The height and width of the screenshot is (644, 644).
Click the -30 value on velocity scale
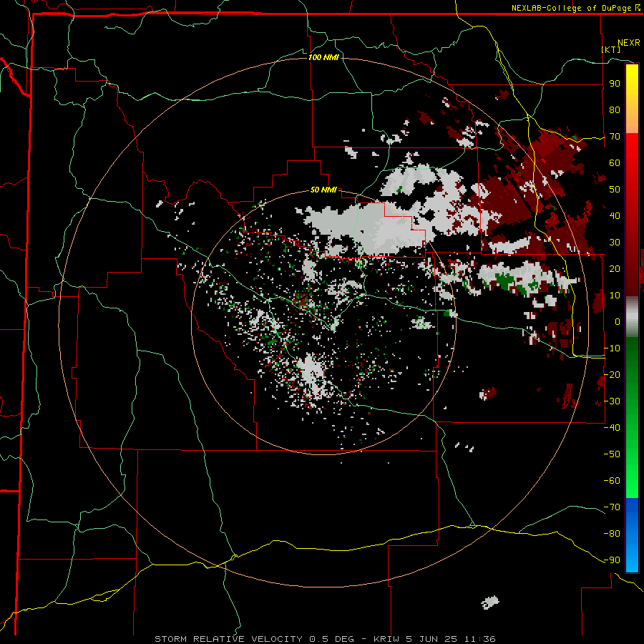pos(612,401)
